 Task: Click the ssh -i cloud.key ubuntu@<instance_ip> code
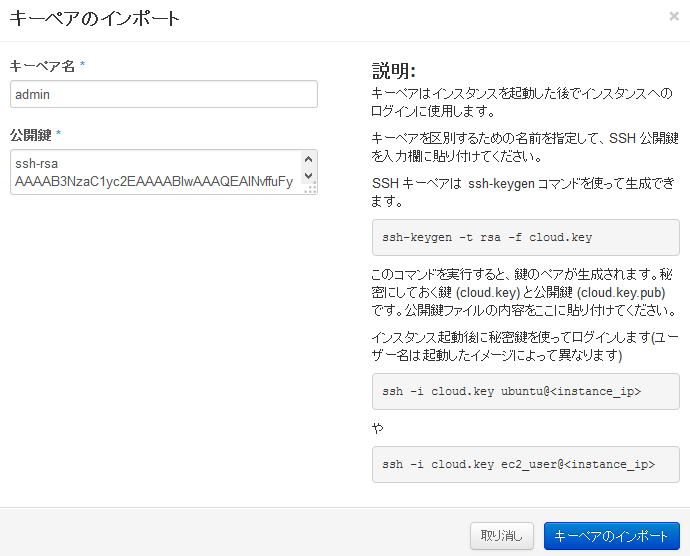(526, 391)
